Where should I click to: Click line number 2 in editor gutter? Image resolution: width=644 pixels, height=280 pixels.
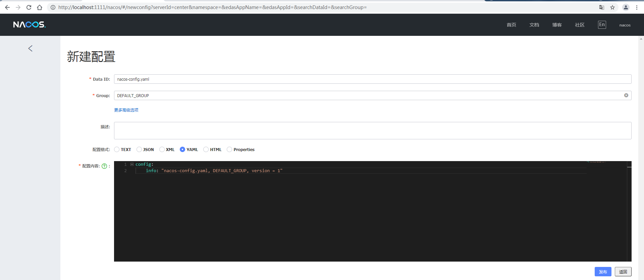click(125, 171)
